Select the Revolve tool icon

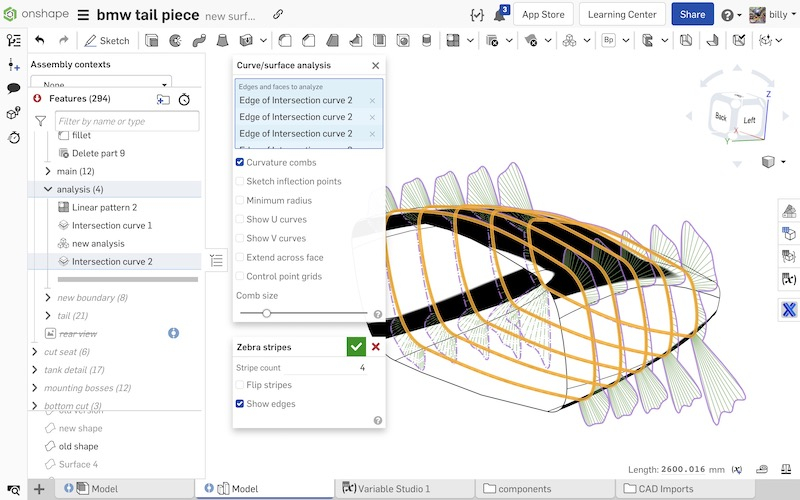tap(175, 40)
